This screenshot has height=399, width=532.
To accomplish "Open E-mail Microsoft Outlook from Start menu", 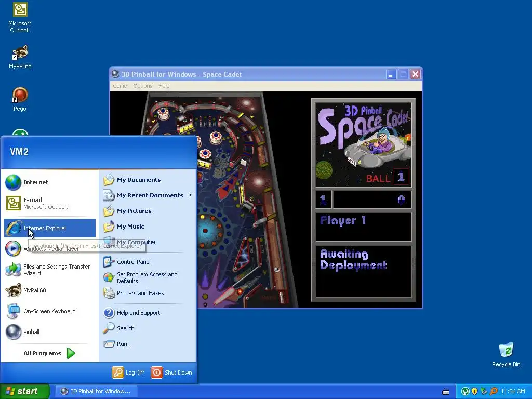I will click(x=50, y=203).
